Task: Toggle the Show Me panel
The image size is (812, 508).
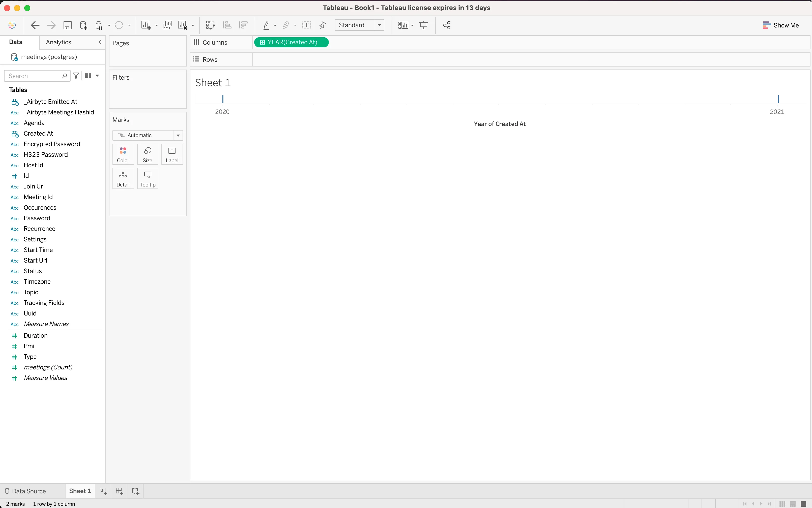Action: [x=780, y=25]
